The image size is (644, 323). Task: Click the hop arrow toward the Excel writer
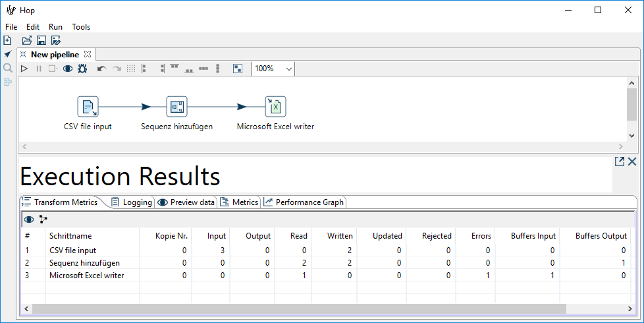[x=242, y=107]
